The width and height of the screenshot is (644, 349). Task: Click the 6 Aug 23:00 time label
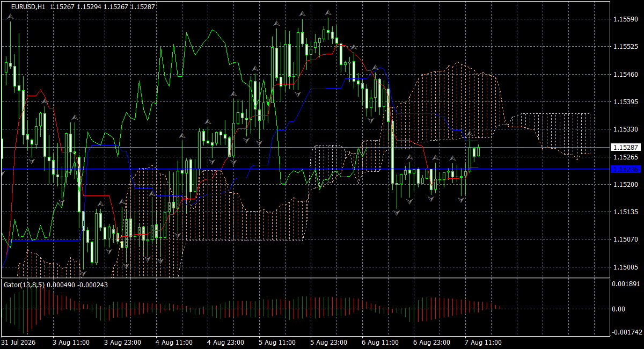tap(431, 343)
